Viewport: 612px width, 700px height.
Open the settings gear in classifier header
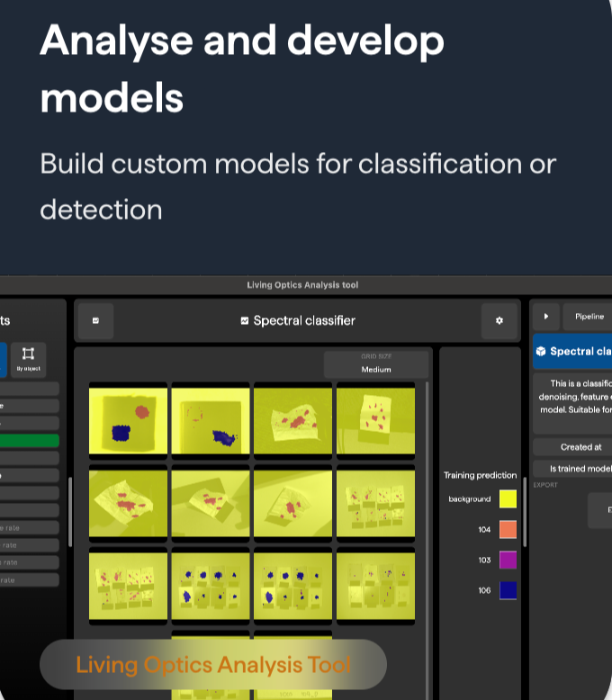499,321
